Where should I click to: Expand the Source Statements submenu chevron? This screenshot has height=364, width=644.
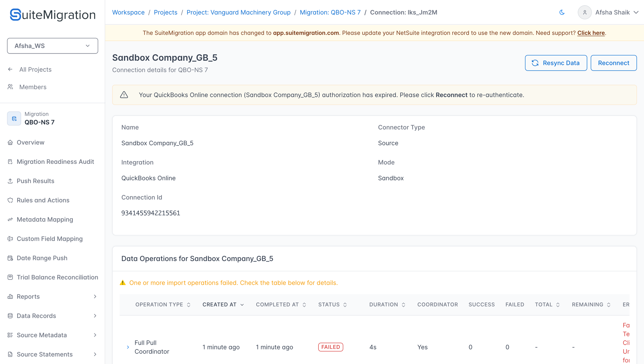95,354
